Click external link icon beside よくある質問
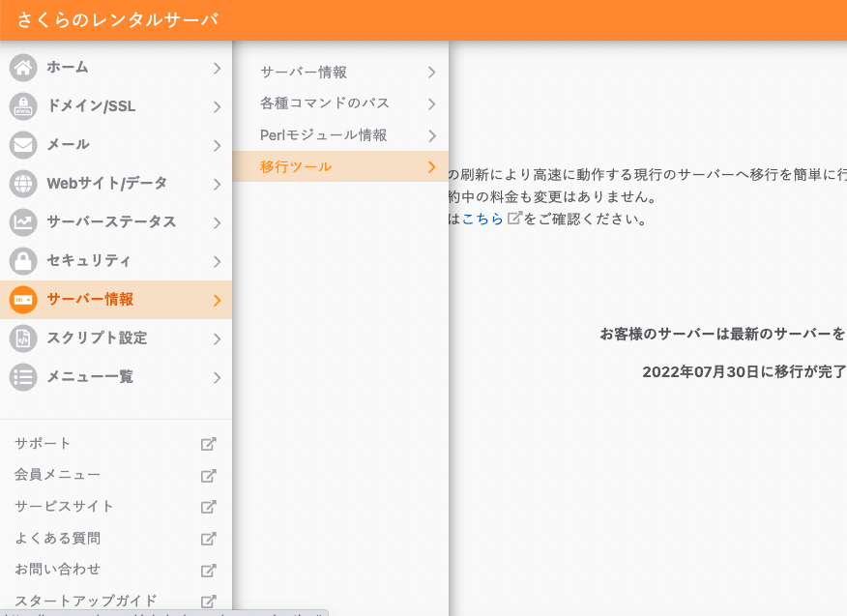The height and width of the screenshot is (616, 847). coord(209,539)
